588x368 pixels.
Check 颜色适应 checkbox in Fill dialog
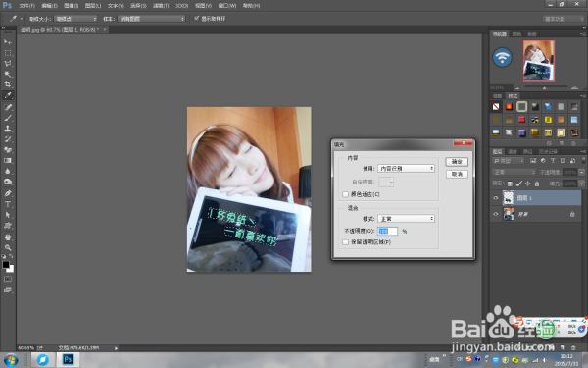[x=345, y=194]
